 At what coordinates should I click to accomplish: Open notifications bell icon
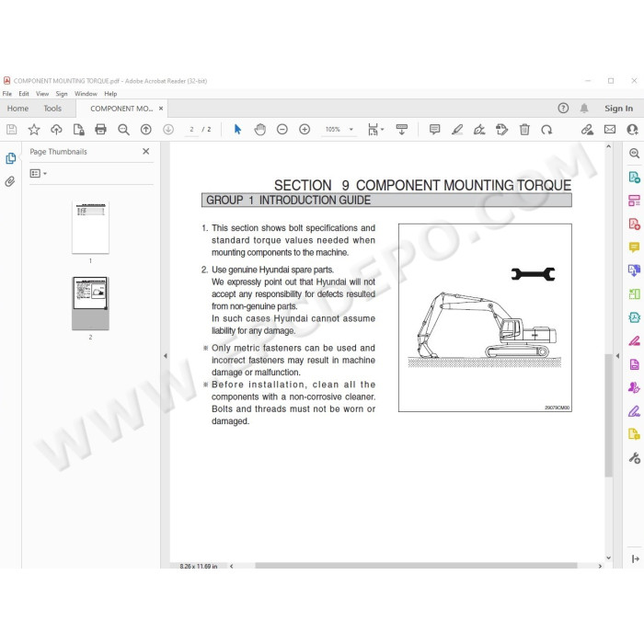click(x=584, y=108)
